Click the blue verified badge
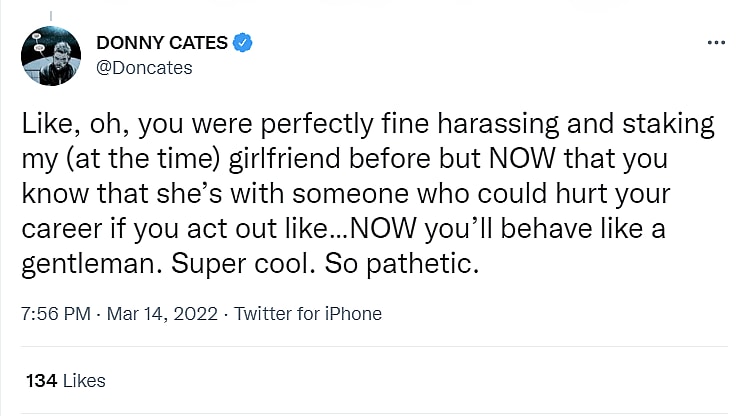Image resolution: width=748 pixels, height=416 pixels. (x=243, y=42)
